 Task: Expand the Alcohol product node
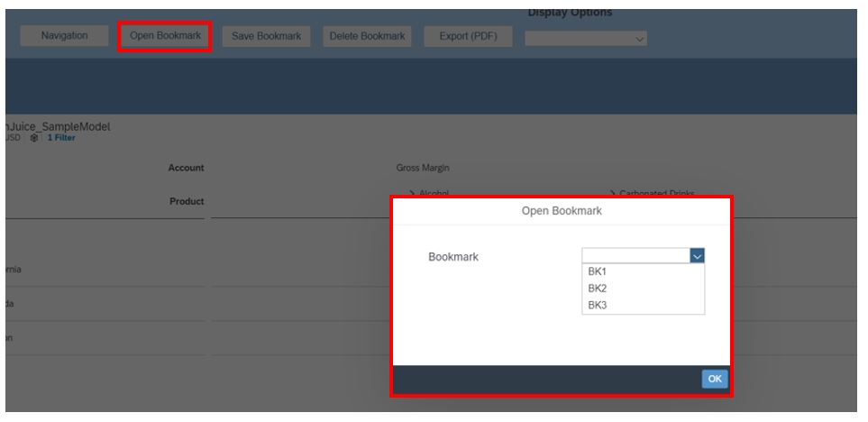click(x=412, y=193)
